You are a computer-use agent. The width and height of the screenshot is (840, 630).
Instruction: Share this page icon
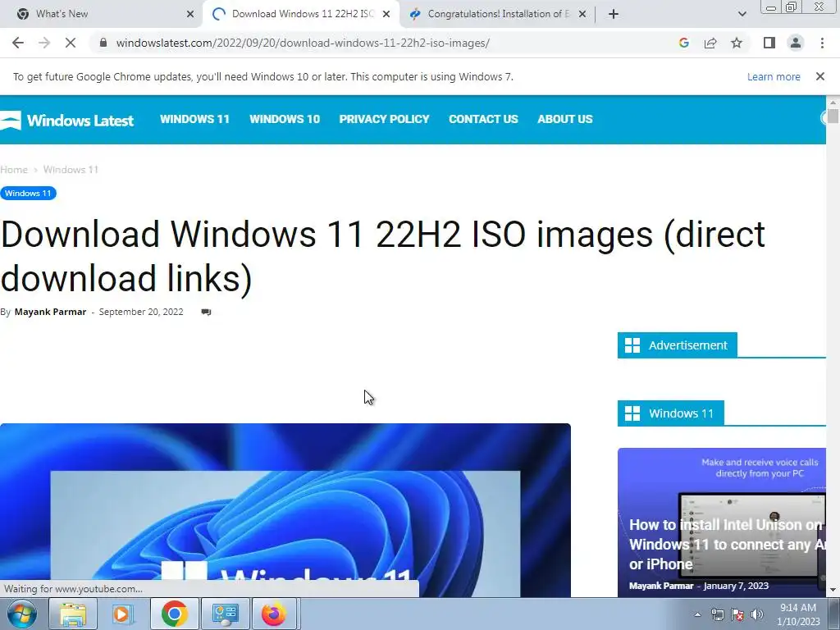710,43
